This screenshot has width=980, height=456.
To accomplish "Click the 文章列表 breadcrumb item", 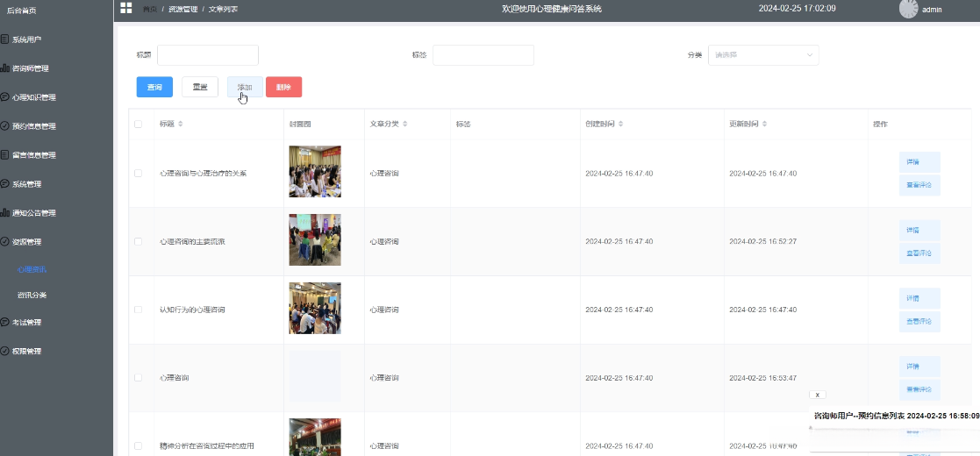I will pos(223,10).
